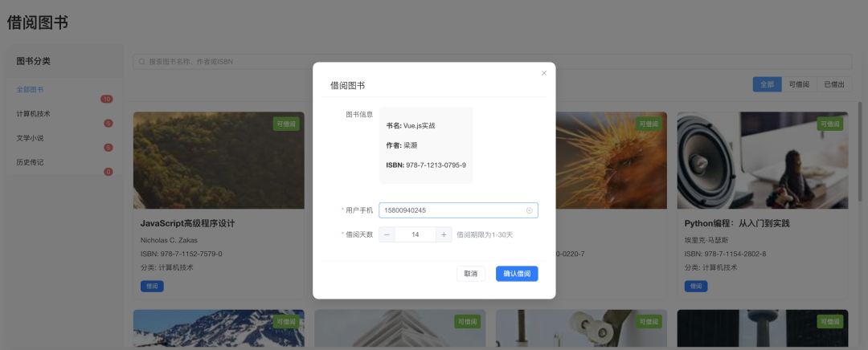
Task: Open 计算机技术 category
Action: pos(65,114)
